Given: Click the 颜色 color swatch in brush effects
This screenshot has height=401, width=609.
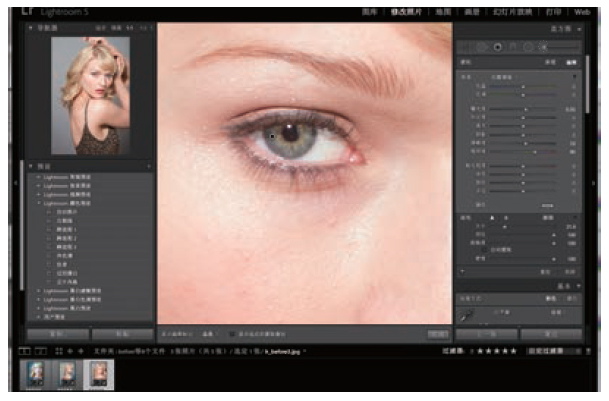Looking at the screenshot, I should [x=548, y=205].
